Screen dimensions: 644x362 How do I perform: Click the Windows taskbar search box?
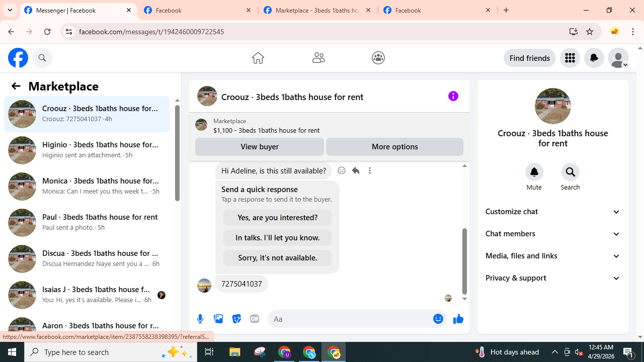click(110, 352)
